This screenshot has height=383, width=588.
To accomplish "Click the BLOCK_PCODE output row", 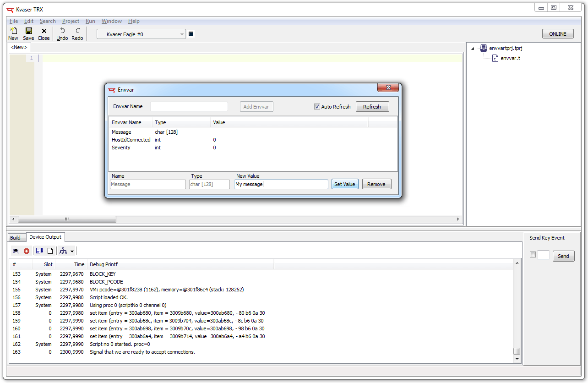I will (x=261, y=282).
